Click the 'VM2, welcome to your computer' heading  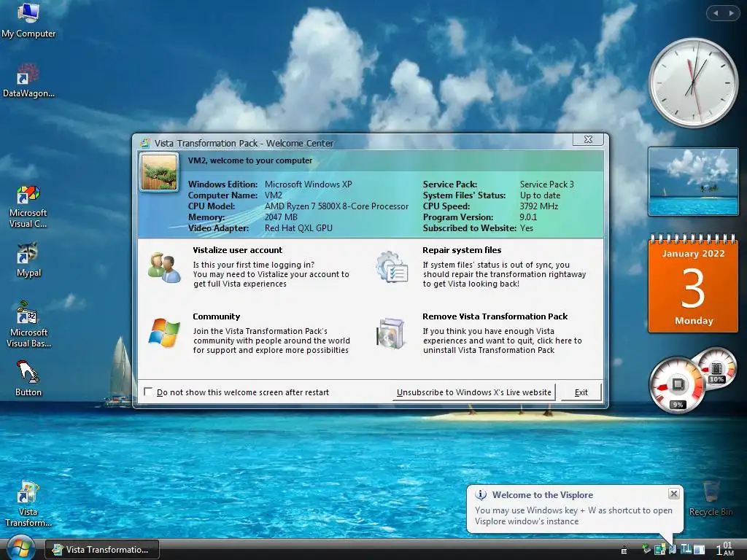point(250,160)
